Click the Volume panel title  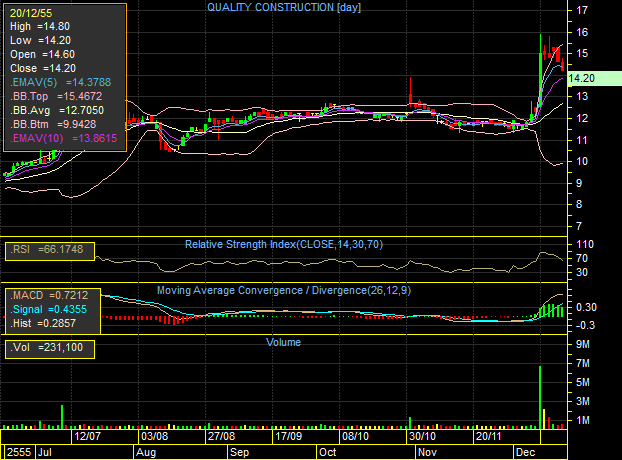point(283,342)
